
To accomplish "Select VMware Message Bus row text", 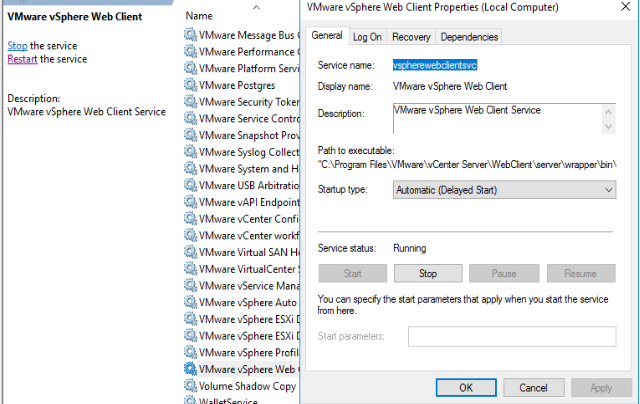I will [249, 36].
